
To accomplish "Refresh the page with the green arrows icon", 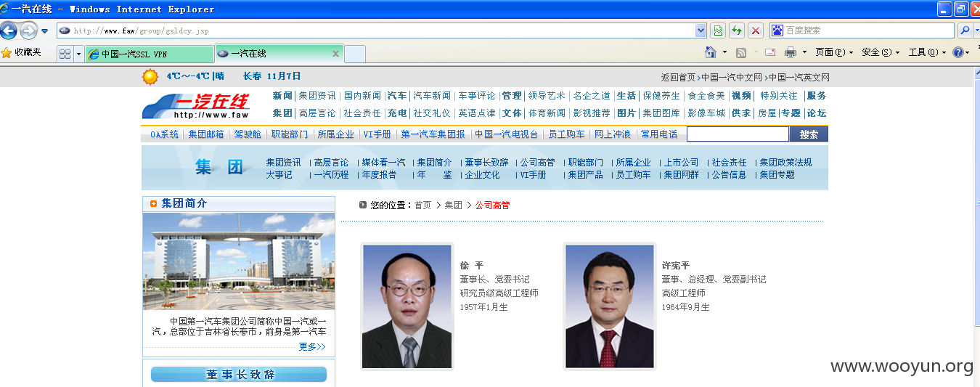I will point(737,30).
